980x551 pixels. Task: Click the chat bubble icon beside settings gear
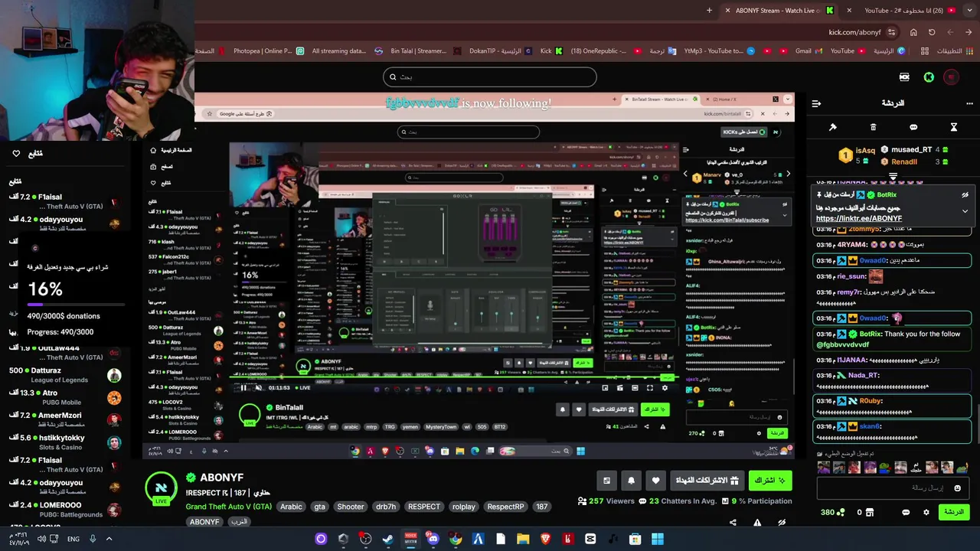point(906,512)
